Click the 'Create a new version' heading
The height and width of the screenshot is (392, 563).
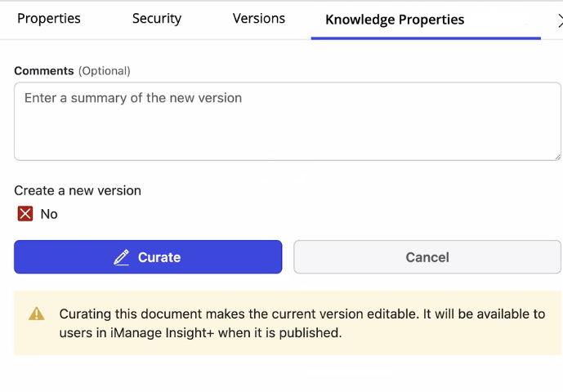point(78,190)
